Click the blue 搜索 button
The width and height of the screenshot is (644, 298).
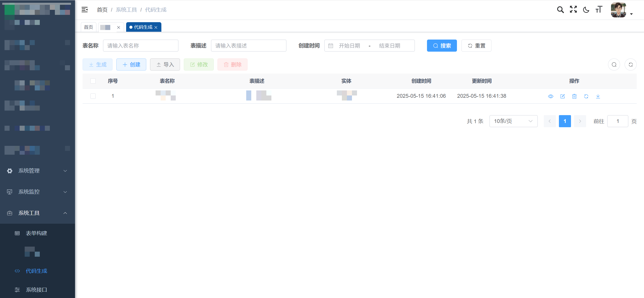442,46
